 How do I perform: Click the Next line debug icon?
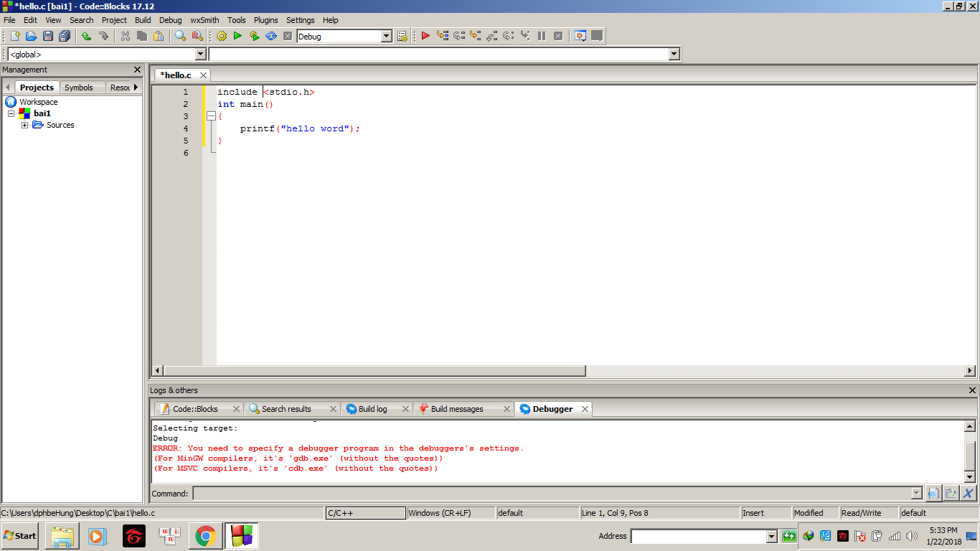[x=458, y=36]
